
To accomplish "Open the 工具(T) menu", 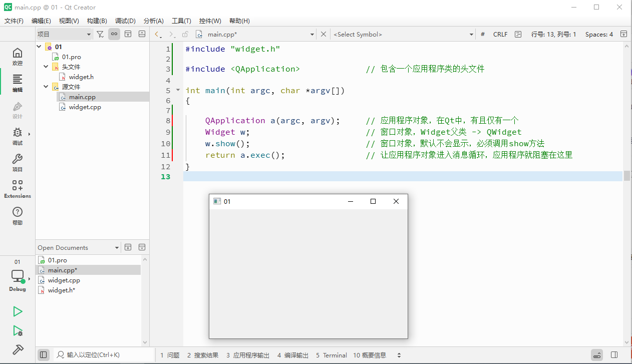I will [181, 21].
